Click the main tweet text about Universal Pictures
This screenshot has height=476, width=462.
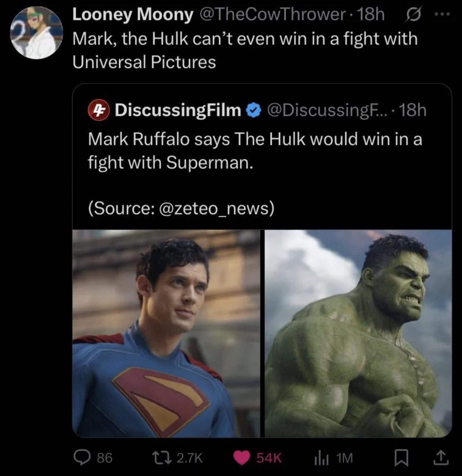[245, 50]
